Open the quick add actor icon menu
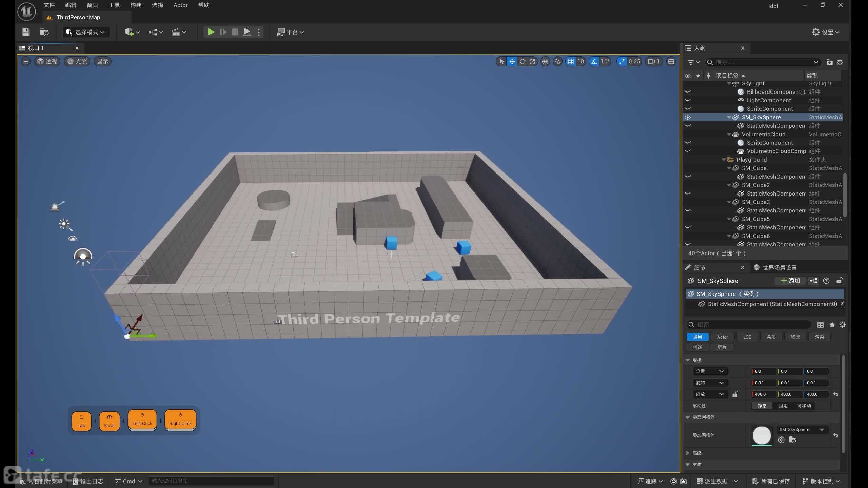The height and width of the screenshot is (488, 868). [x=132, y=32]
